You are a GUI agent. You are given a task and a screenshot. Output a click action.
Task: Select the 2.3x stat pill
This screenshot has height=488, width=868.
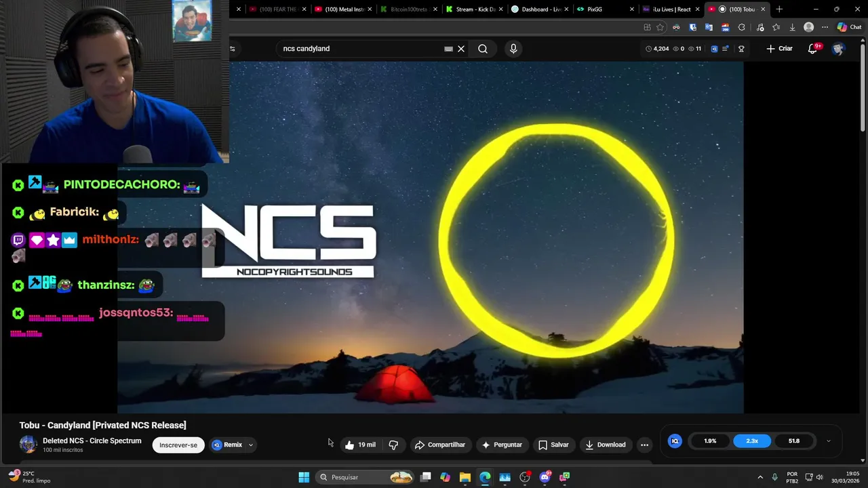(752, 441)
